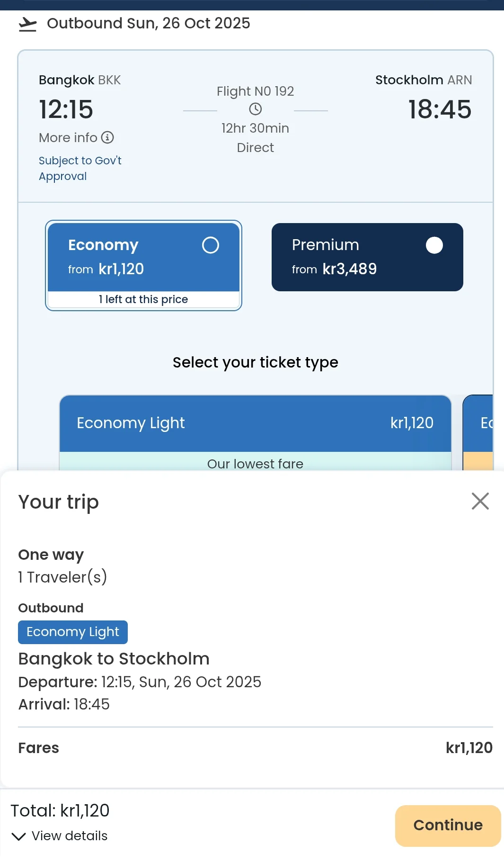This screenshot has height=862, width=504.
Task: Open Subject to Gov't Approval link
Action: click(x=80, y=168)
